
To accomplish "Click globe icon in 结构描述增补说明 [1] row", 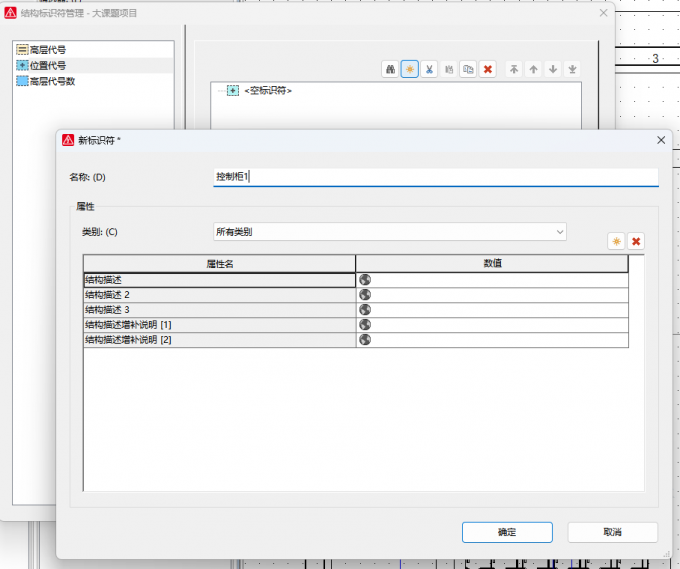I will (x=365, y=325).
